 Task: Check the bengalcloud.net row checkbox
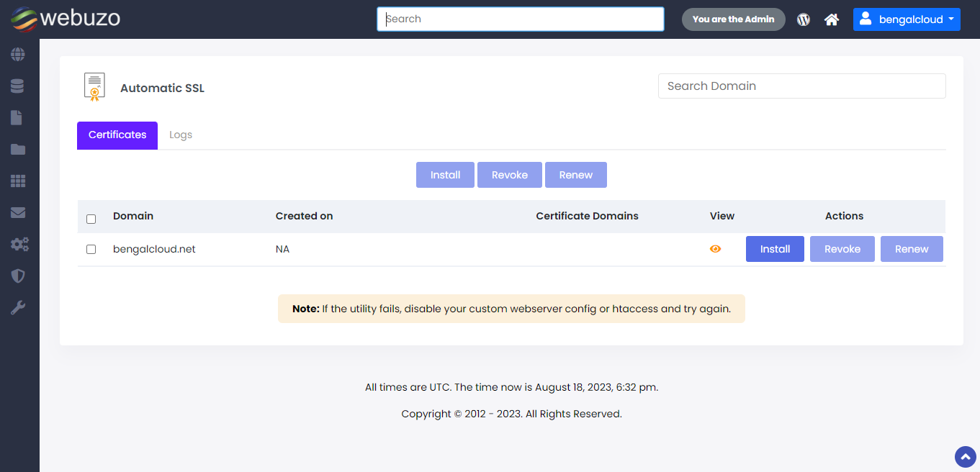point(91,249)
